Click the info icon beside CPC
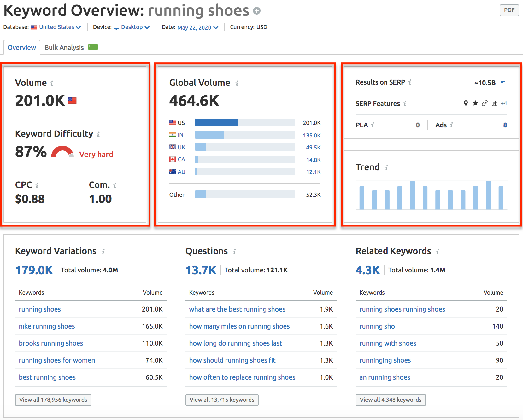 point(37,185)
